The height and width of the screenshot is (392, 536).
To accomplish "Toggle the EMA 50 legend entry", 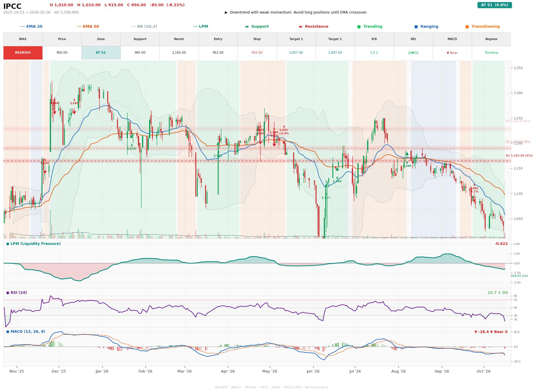I will pyautogui.click(x=88, y=27).
